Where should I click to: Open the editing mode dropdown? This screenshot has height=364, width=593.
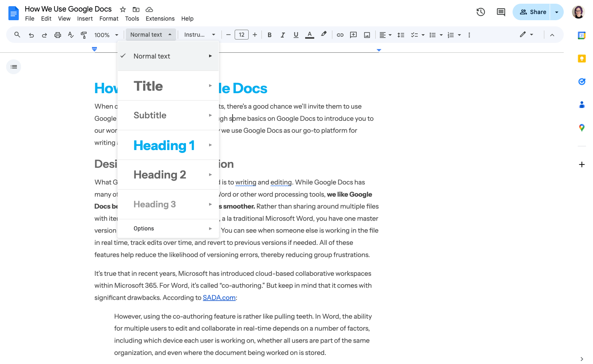tap(527, 35)
